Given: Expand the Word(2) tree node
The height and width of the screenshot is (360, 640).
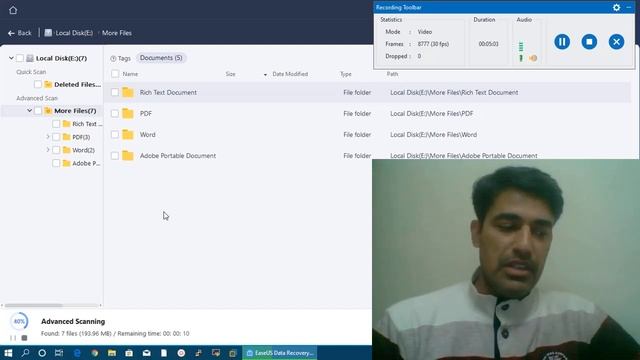Looking at the screenshot, I should pos(47,150).
